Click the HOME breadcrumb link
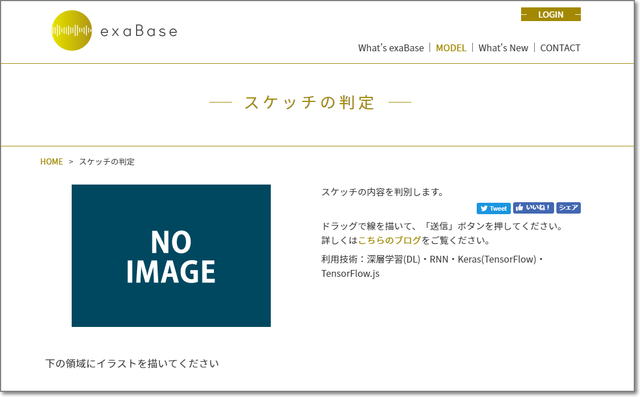Screen dimensions: 640x397 click(51, 162)
